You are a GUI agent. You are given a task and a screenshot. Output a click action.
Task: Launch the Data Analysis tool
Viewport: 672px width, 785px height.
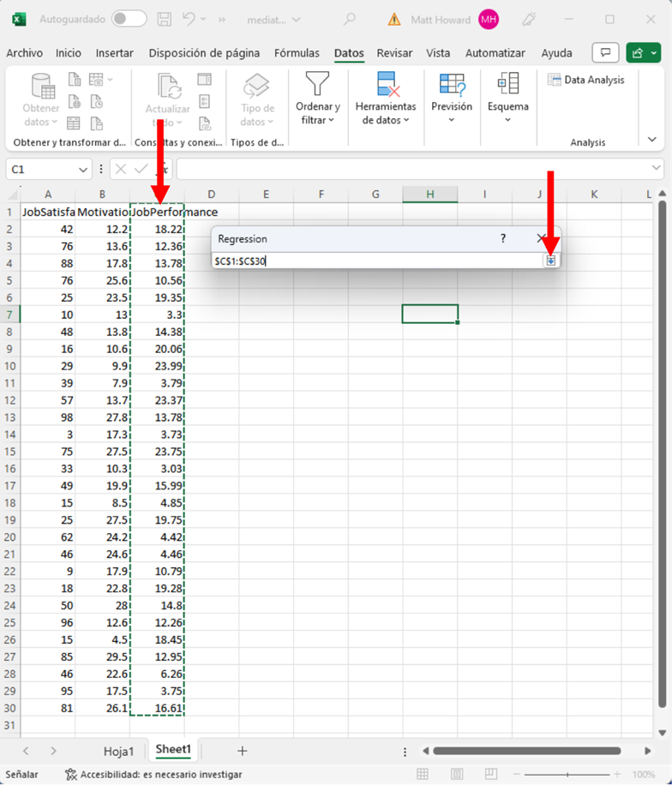[586, 80]
